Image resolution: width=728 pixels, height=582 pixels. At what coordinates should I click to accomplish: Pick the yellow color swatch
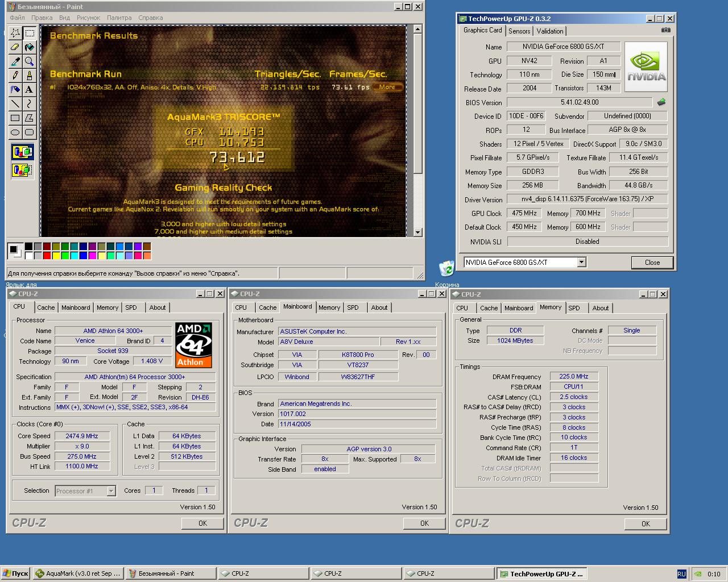pyautogui.click(x=56, y=256)
